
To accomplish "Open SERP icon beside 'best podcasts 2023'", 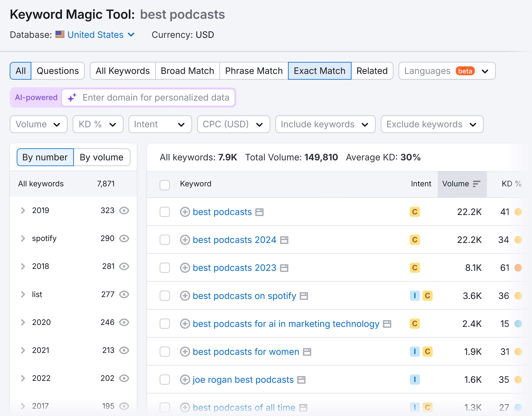I will click(x=284, y=268).
